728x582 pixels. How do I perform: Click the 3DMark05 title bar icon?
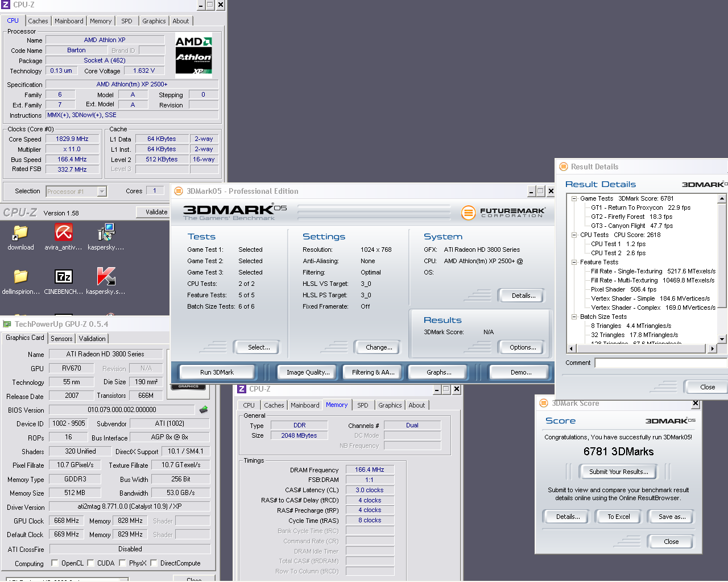coord(178,191)
